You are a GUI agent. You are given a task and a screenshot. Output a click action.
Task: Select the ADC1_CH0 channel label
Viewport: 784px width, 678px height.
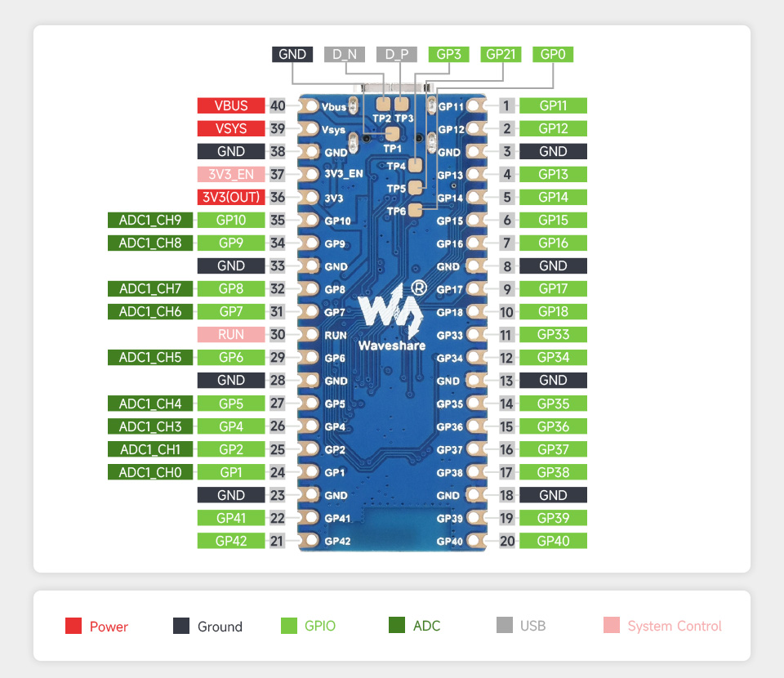(x=150, y=471)
